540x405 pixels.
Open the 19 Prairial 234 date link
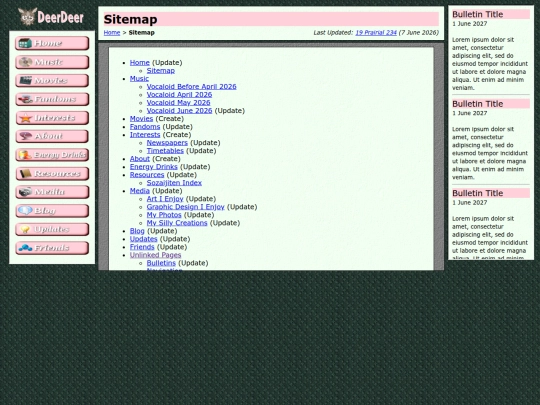point(376,33)
